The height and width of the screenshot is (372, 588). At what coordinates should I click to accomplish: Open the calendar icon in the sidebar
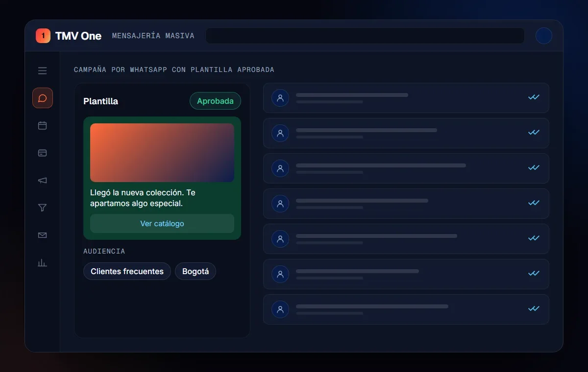click(43, 126)
